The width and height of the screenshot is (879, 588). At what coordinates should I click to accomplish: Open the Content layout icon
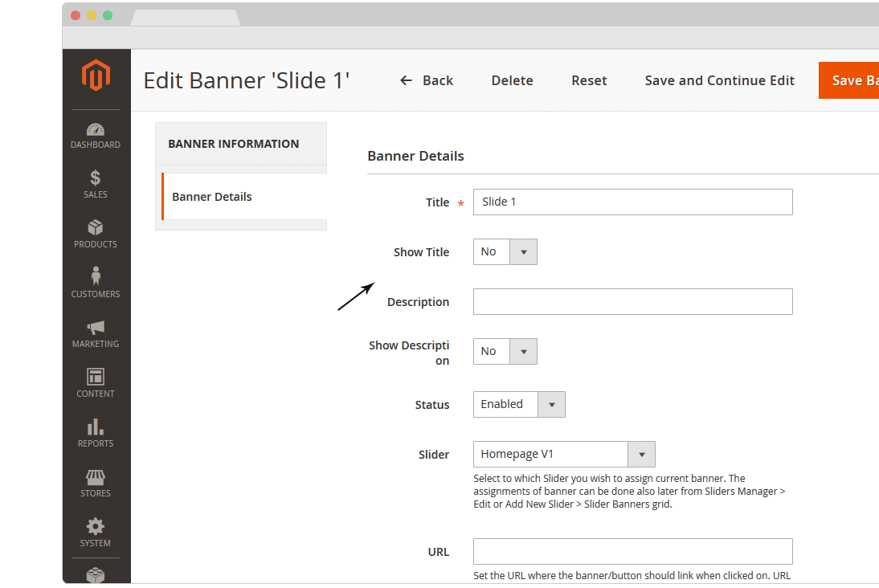pyautogui.click(x=96, y=377)
